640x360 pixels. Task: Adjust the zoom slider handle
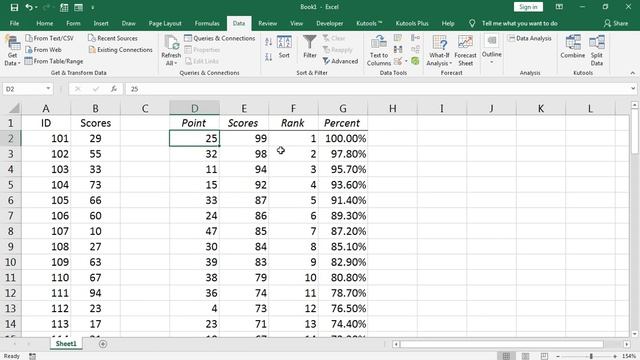tap(591, 356)
